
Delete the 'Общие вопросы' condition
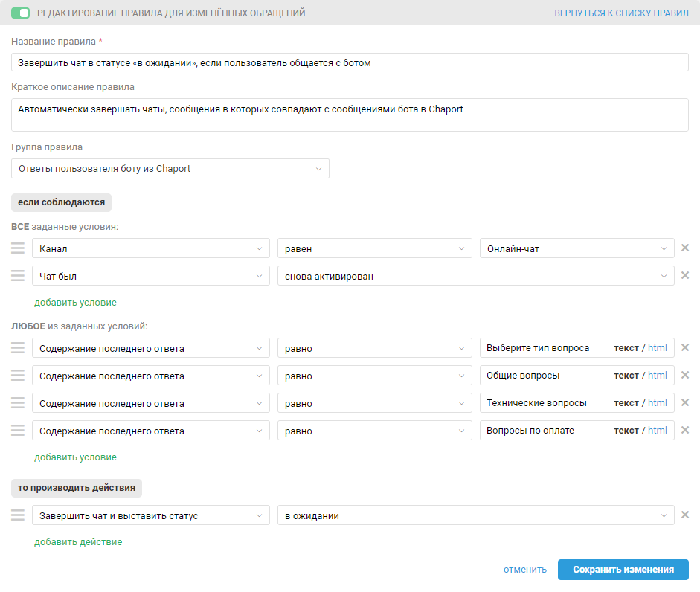[x=685, y=375]
